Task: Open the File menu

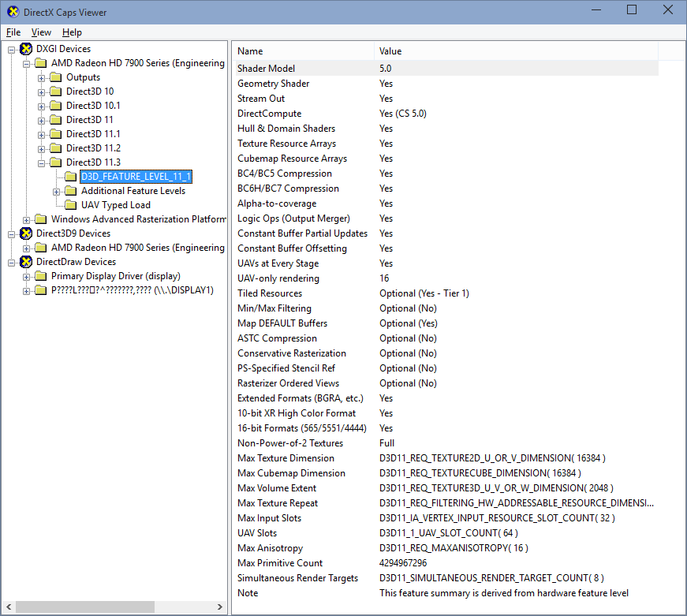Action: [x=13, y=32]
